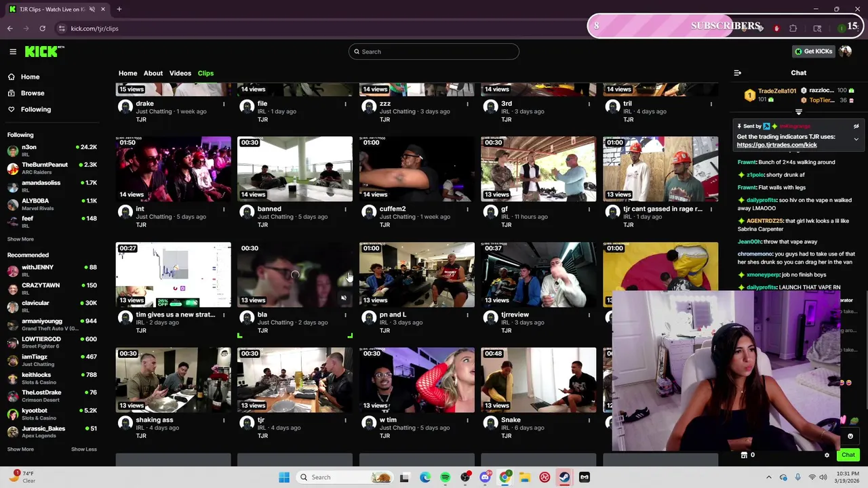Open clavicular recommended channel
The image size is (868, 488).
click(x=52, y=306)
